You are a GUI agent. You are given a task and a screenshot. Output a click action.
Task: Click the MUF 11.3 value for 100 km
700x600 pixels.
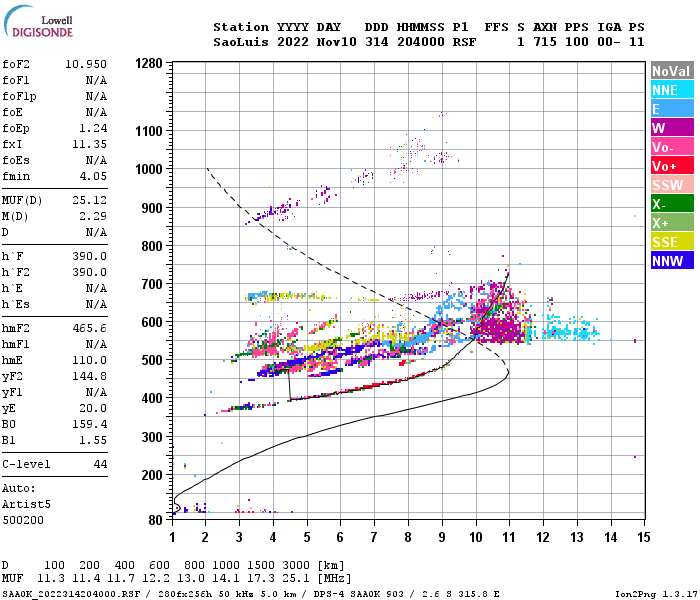(50, 579)
